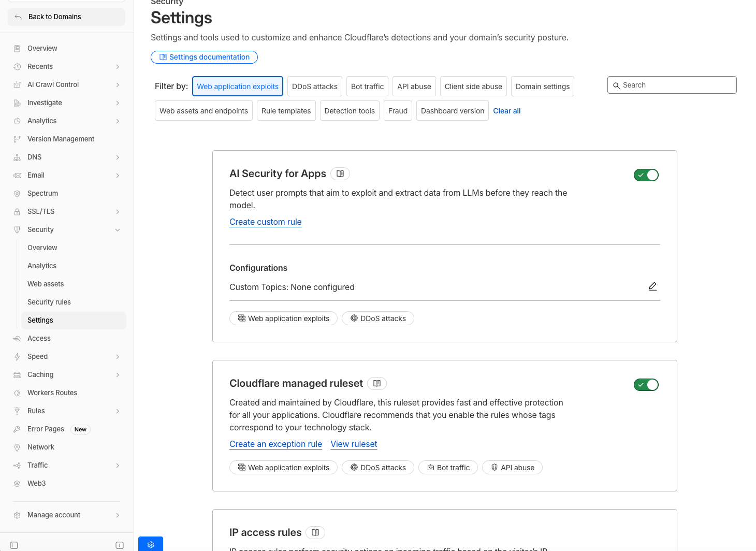Click the Error Pages wrench icon

pos(17,429)
